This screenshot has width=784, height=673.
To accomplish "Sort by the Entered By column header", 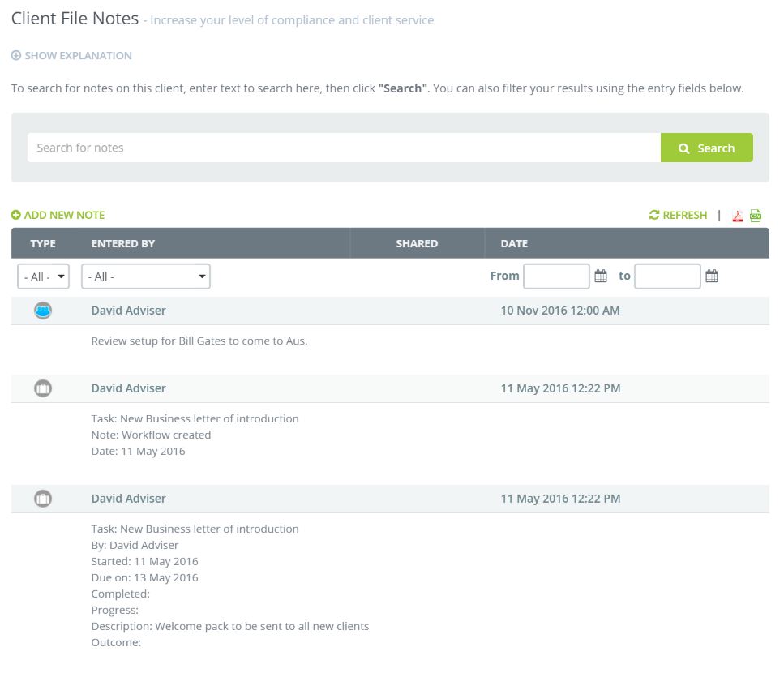I will [x=123, y=243].
